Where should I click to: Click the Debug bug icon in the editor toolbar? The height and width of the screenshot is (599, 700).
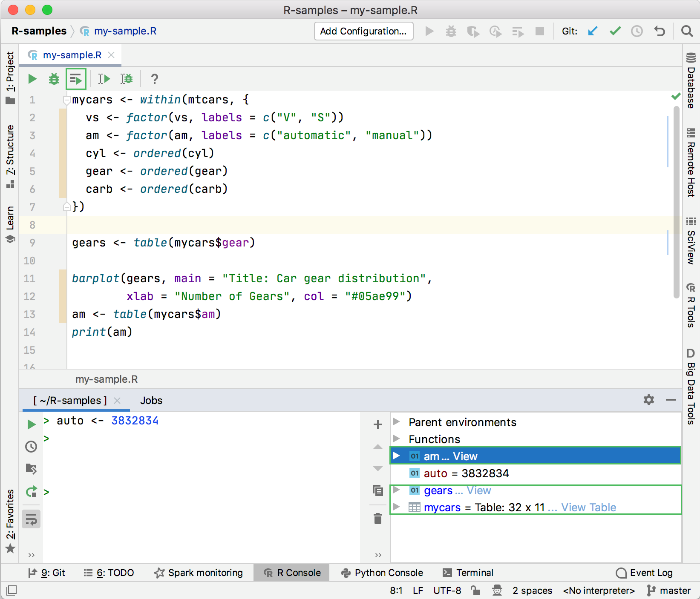pos(54,79)
